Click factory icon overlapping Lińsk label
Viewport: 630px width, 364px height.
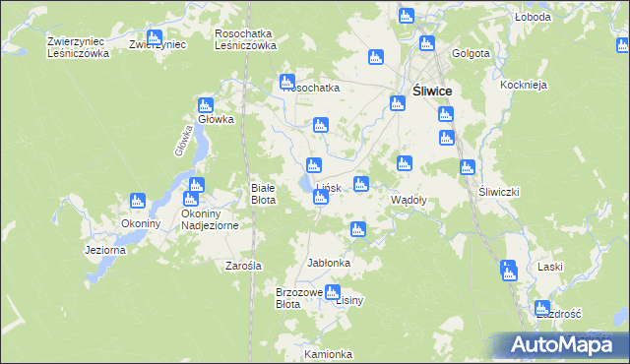click(x=321, y=197)
